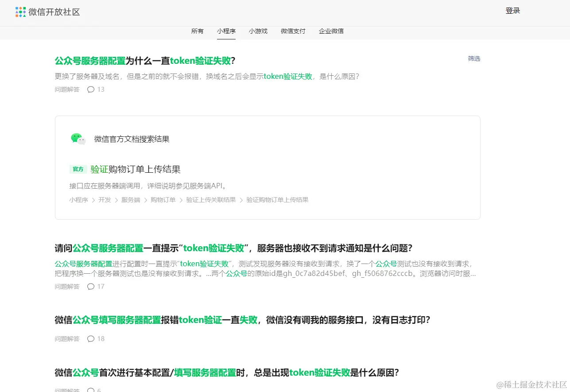Click the comment count 17
Viewport: 570px width, 392px height.
tap(101, 287)
